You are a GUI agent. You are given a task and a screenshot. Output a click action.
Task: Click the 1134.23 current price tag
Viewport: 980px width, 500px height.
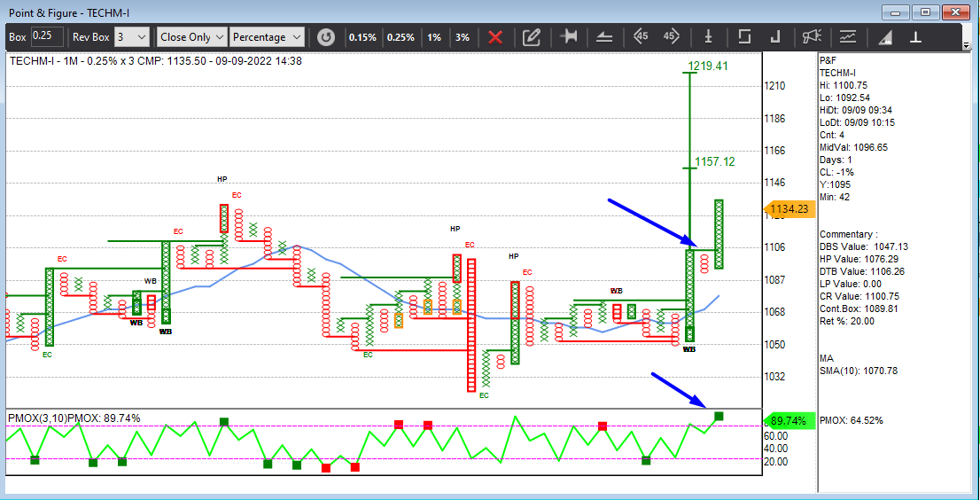coord(790,209)
